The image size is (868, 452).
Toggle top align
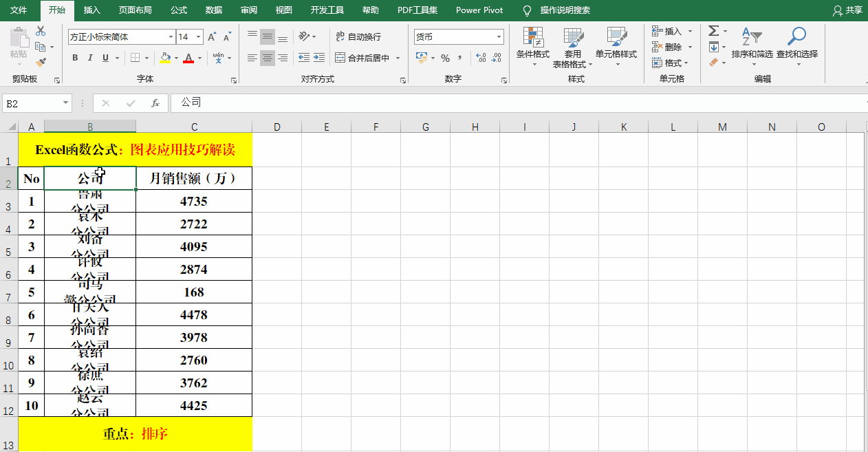252,36
